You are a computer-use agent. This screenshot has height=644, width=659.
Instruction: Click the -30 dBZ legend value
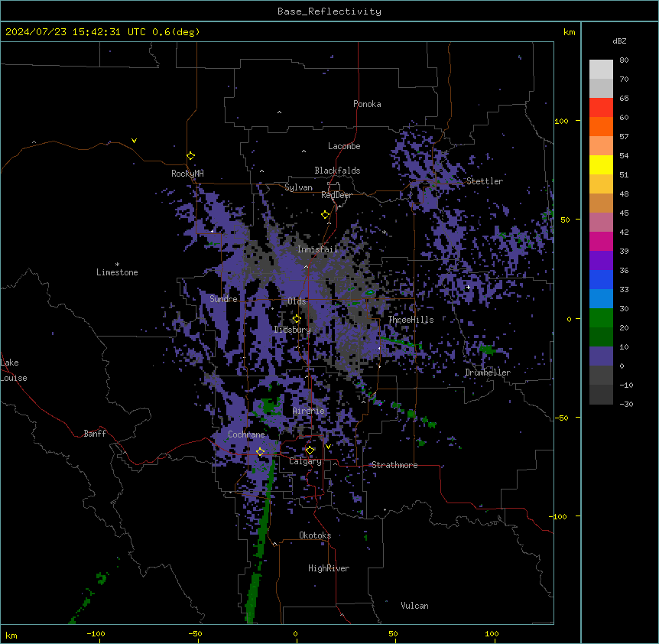coord(626,404)
